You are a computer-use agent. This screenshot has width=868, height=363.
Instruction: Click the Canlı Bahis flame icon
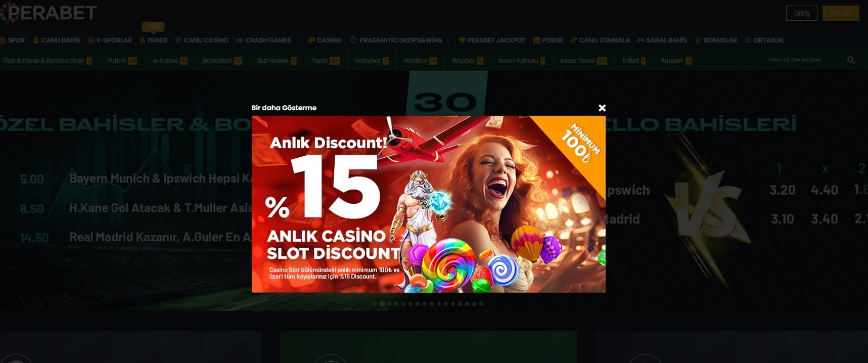pos(36,40)
